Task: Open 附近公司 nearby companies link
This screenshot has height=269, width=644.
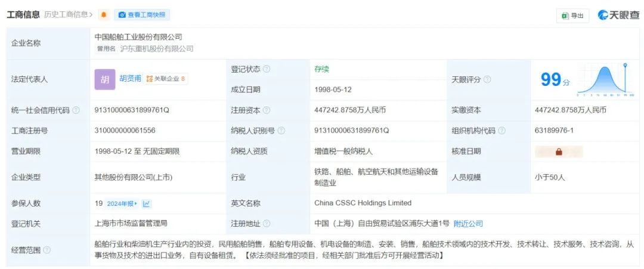Action: pyautogui.click(x=468, y=224)
